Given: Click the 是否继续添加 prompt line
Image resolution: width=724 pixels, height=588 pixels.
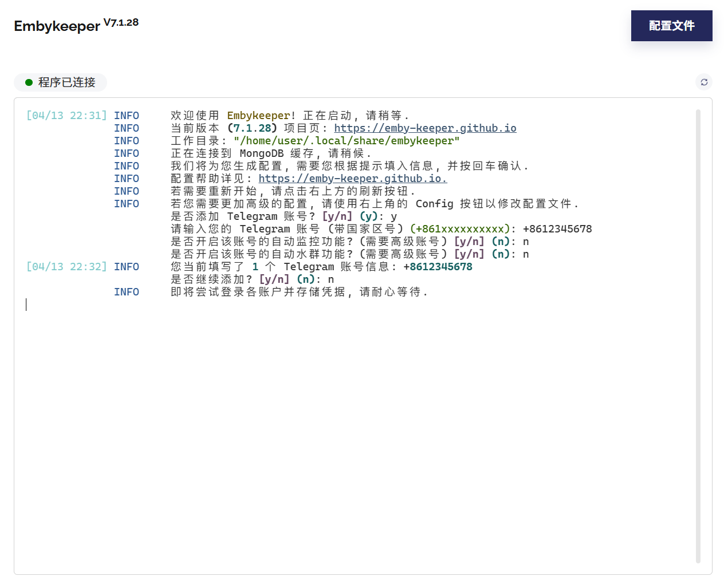Looking at the screenshot, I should point(252,279).
